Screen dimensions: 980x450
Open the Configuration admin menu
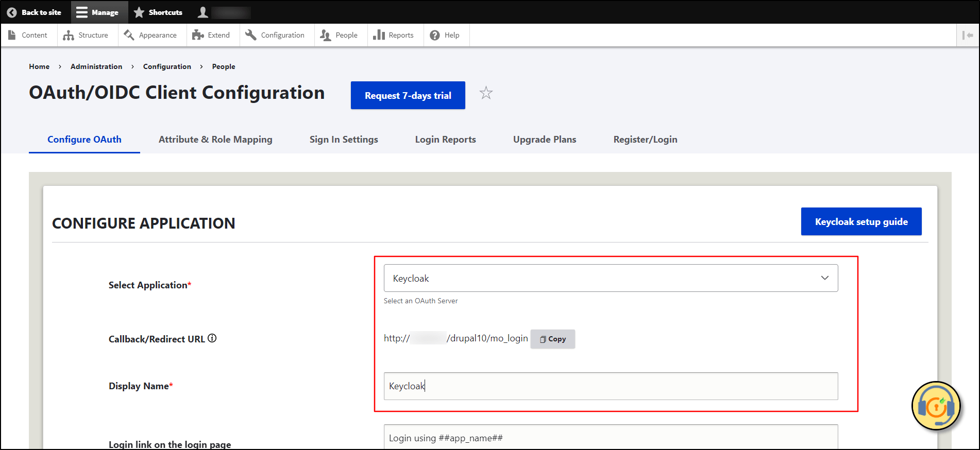click(275, 35)
